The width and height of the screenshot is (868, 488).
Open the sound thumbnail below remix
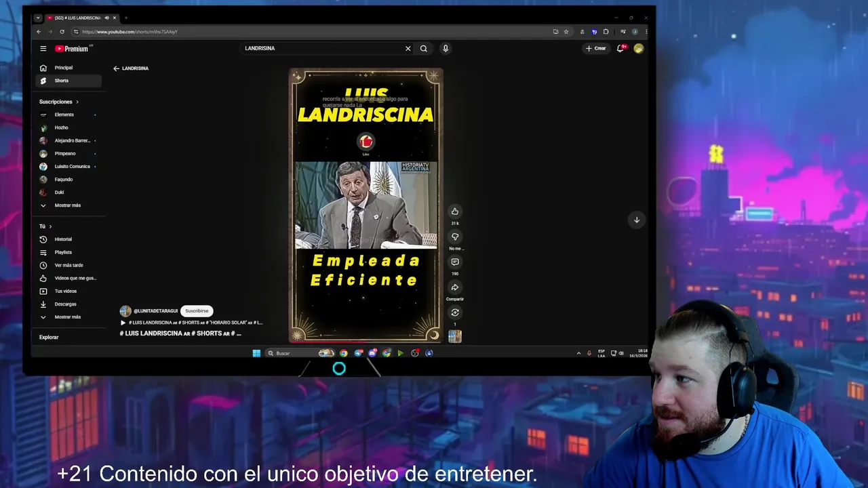[x=455, y=336]
